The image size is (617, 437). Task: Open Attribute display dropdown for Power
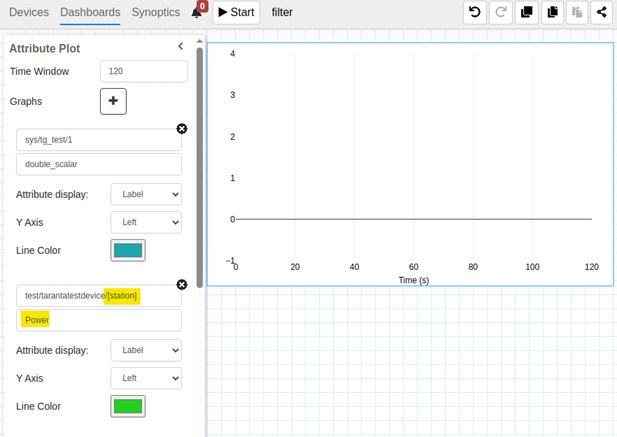[x=146, y=350]
